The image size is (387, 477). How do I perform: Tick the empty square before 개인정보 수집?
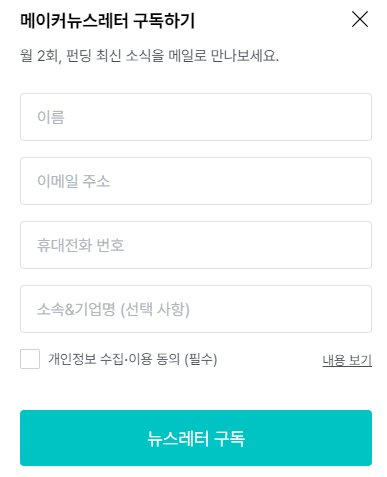click(30, 359)
